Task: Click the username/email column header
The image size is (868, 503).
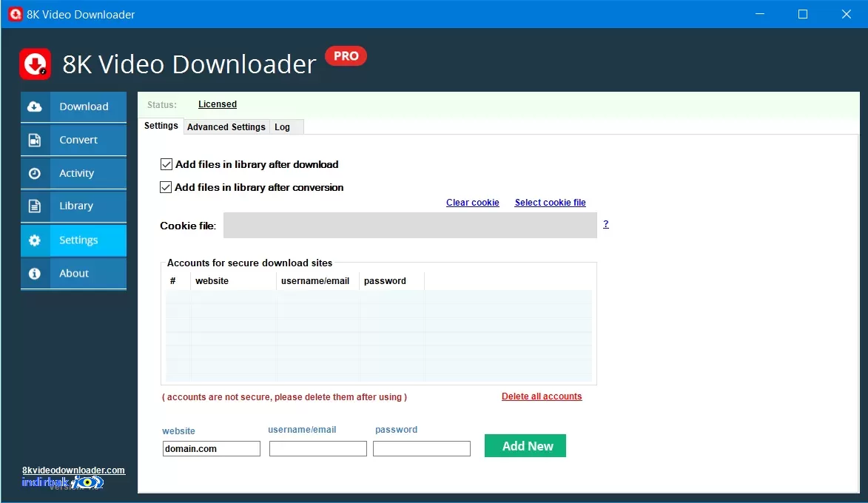Action: click(x=317, y=281)
